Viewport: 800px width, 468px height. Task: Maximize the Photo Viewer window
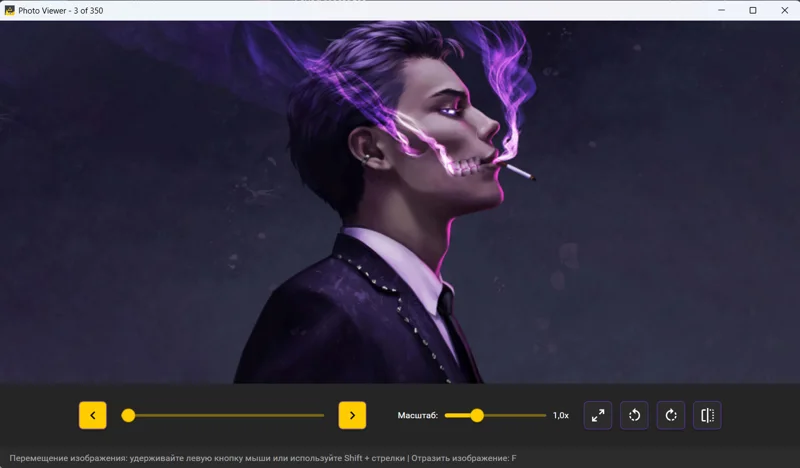tap(752, 10)
